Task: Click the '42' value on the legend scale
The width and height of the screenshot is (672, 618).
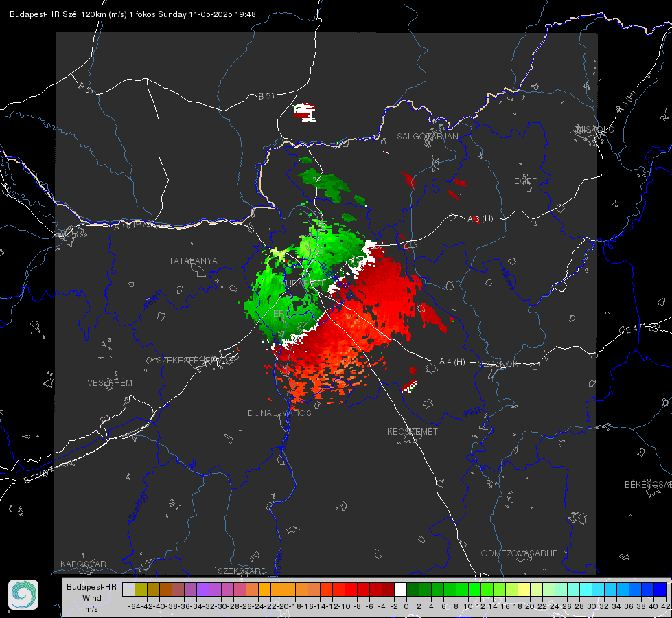Action: pos(665,606)
